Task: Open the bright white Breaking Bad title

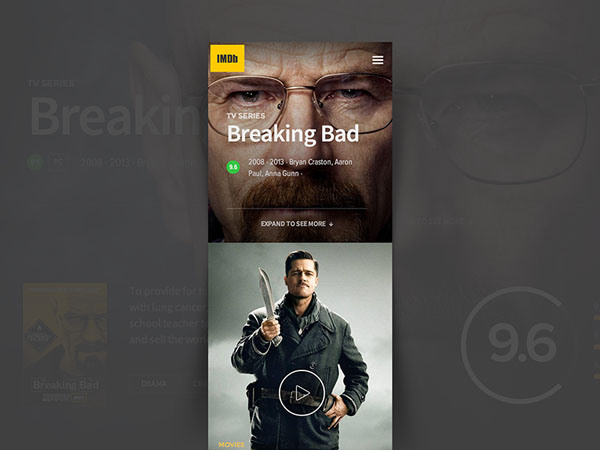Action: (293, 134)
